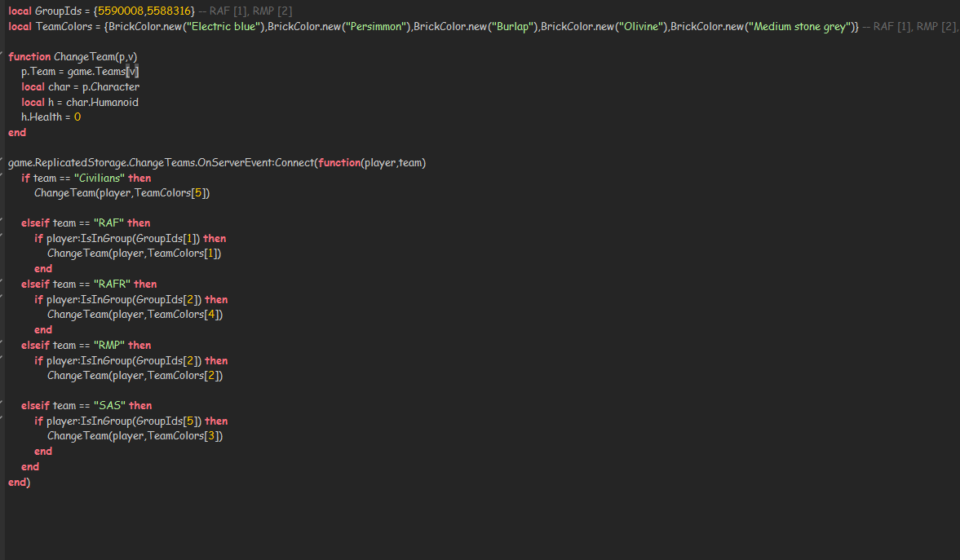Fold the elseif team == "SAS" branch

[4, 401]
